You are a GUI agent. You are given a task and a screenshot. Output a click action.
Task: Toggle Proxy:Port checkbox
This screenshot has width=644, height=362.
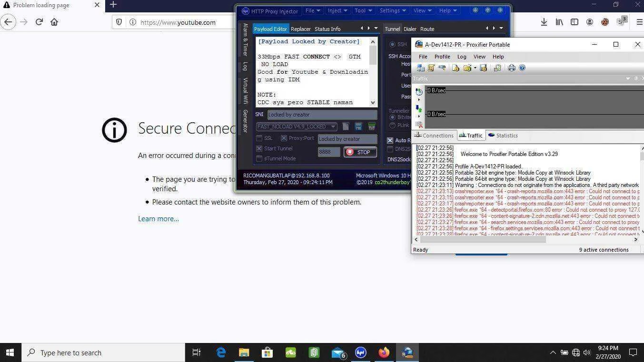click(284, 138)
